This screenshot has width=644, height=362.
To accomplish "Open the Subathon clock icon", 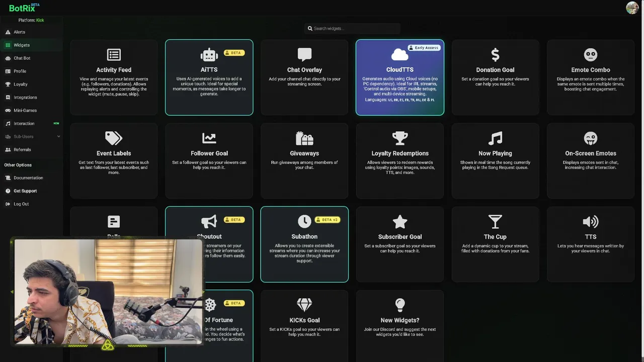I will [304, 221].
